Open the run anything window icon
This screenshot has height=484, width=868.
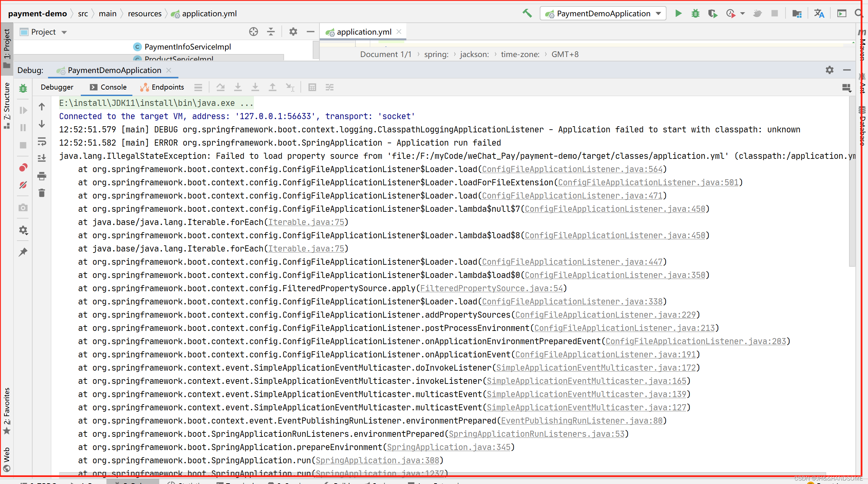842,14
